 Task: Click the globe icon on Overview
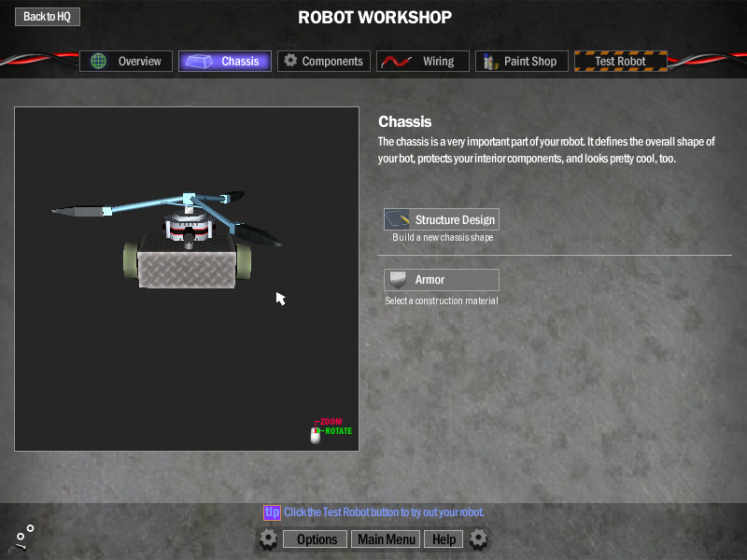coord(99,61)
